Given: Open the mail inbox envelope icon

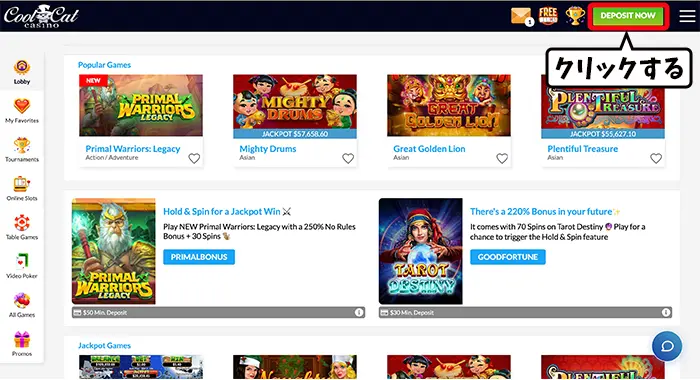Looking at the screenshot, I should [521, 17].
